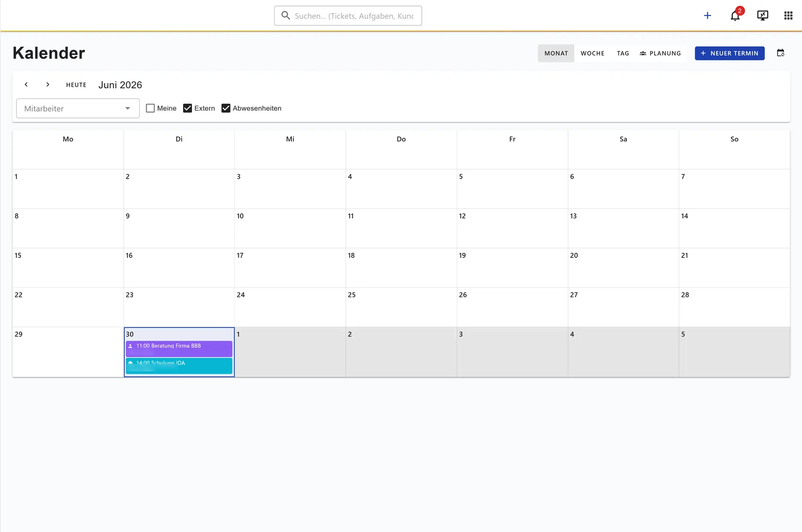The width and height of the screenshot is (802, 532).
Task: Switch to Monat view
Action: pos(556,53)
